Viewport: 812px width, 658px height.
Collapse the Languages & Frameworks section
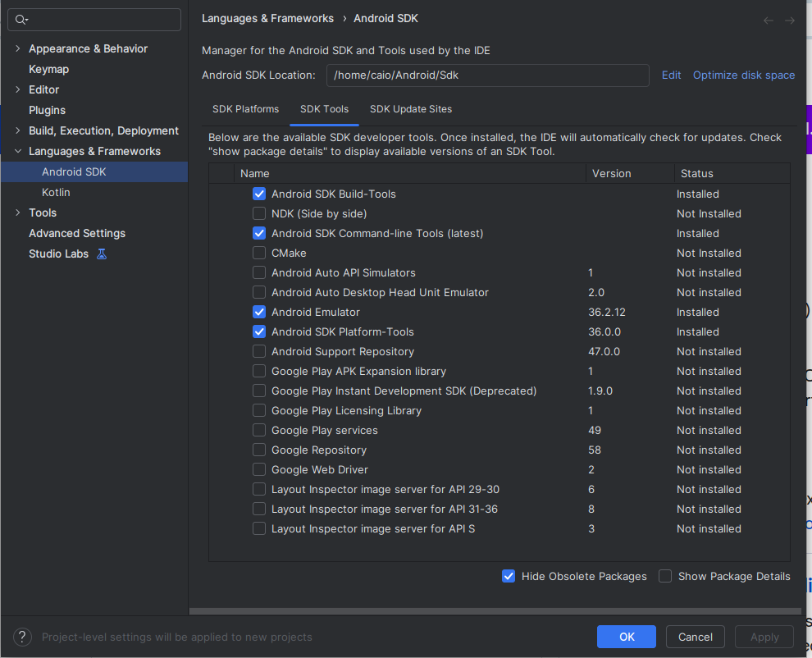point(18,151)
